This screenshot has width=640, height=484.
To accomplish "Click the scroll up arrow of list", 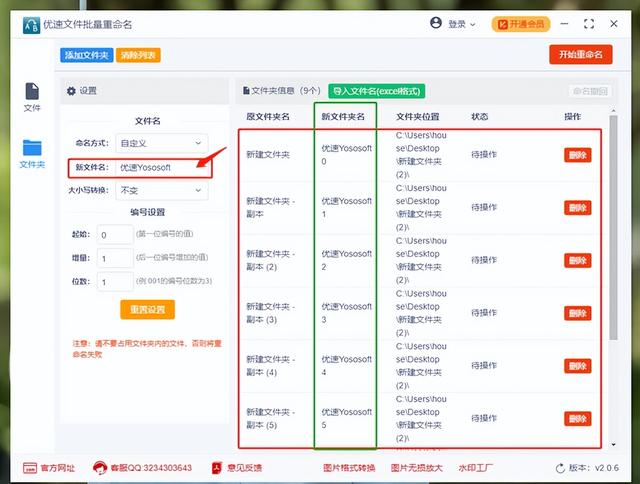I will pos(613,111).
